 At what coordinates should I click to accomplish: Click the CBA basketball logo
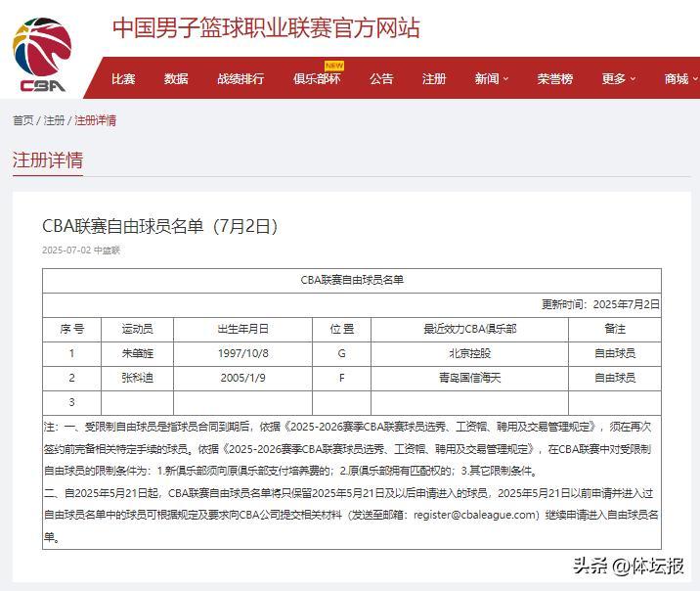pos(43,55)
